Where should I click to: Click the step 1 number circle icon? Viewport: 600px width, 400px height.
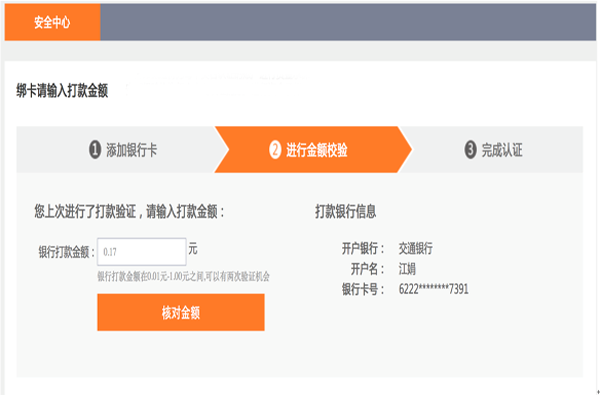96,150
